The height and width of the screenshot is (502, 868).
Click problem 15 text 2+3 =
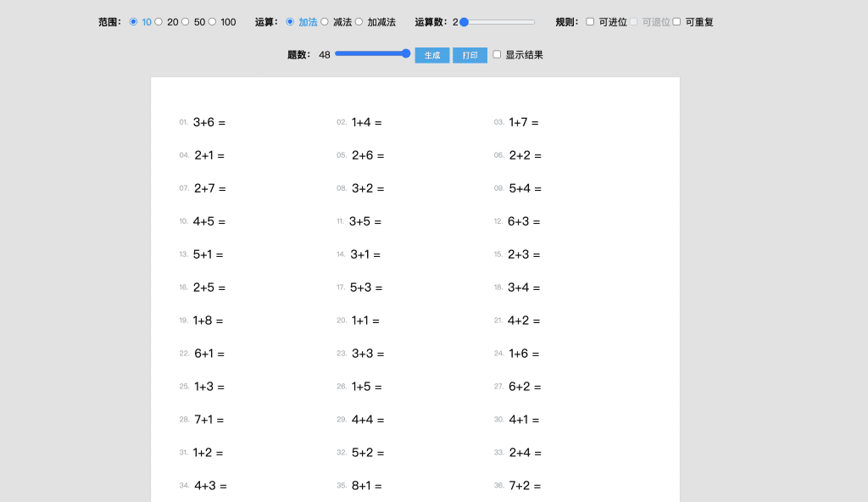[x=524, y=255]
